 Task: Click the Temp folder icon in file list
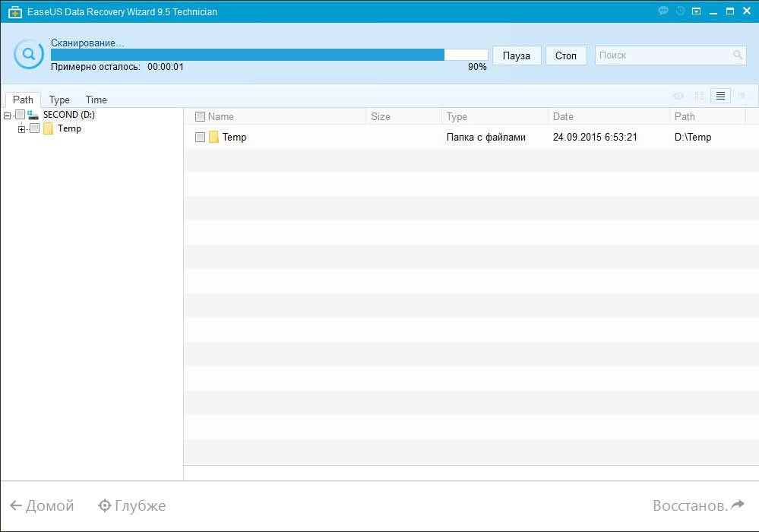213,137
